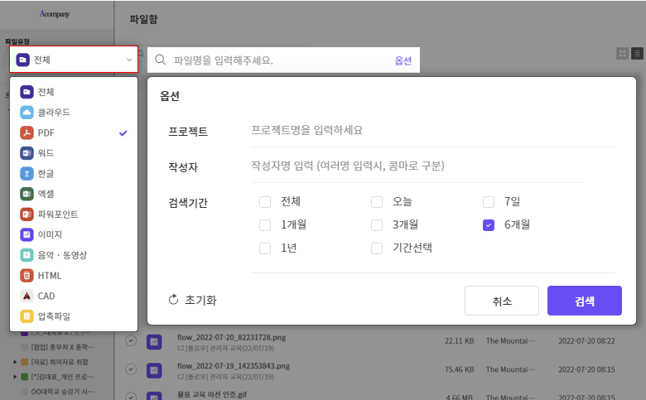Click the 초기화 reset icon

pyautogui.click(x=173, y=300)
